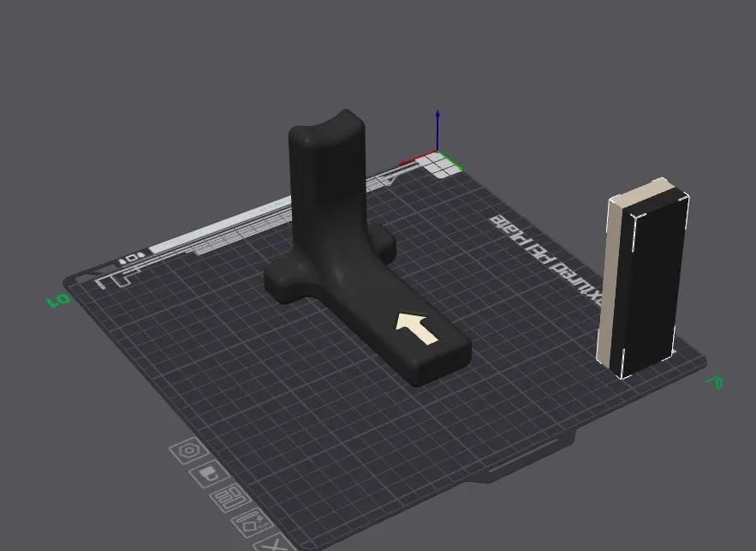Open plate settings hexagon icon
The width and height of the screenshot is (756, 551).
click(x=189, y=451)
